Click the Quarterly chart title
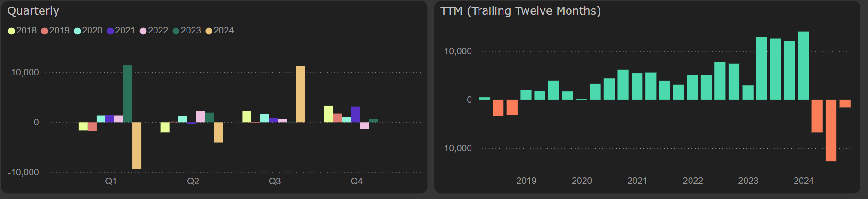The image size is (868, 199). [33, 11]
